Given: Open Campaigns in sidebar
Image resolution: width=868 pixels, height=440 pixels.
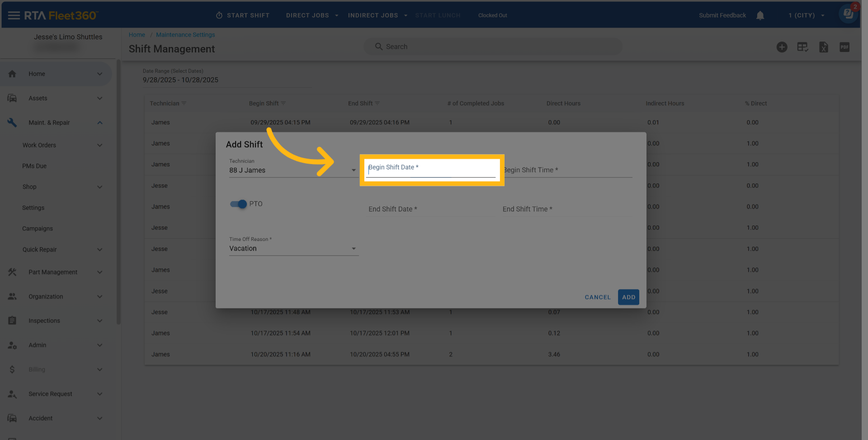Looking at the screenshot, I should pos(38,229).
